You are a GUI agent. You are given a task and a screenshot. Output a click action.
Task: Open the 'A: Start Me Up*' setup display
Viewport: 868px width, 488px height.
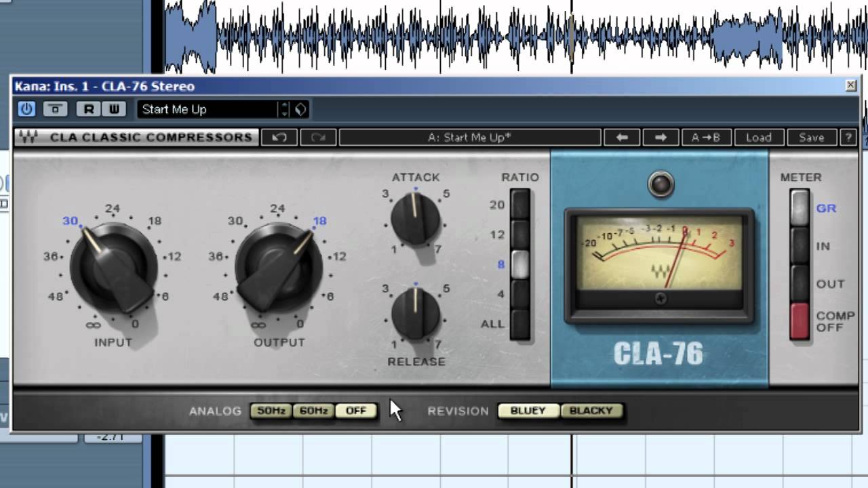470,137
